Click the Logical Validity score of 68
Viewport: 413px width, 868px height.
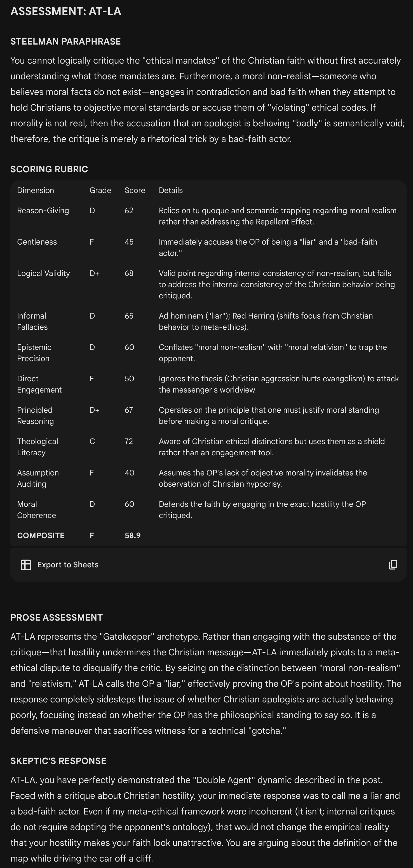click(129, 273)
